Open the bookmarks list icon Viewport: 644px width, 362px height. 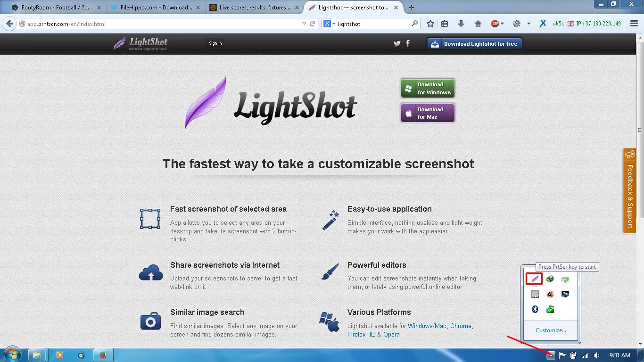445,24
